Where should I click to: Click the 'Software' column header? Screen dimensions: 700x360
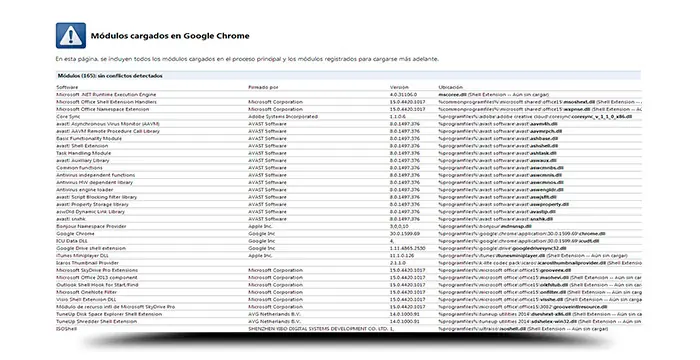(67, 88)
